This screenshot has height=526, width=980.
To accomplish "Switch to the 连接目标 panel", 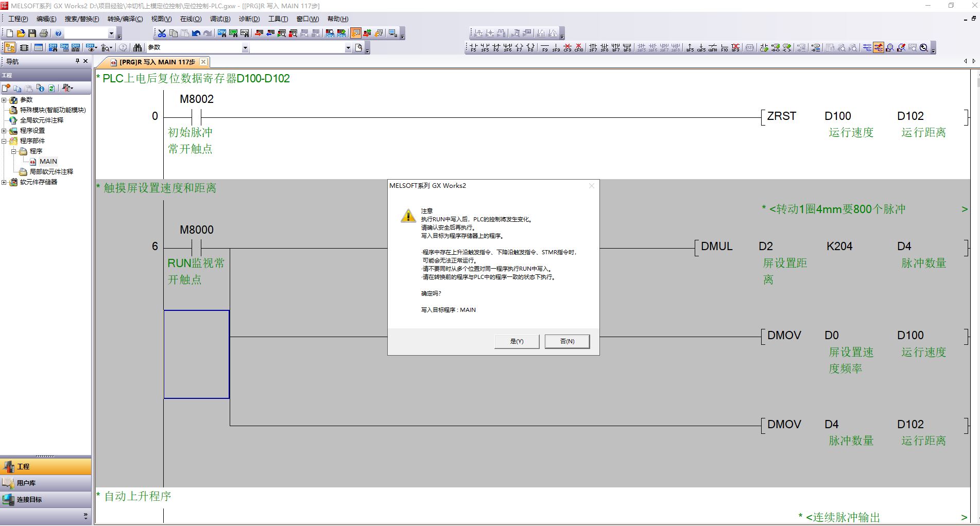I will (29, 500).
